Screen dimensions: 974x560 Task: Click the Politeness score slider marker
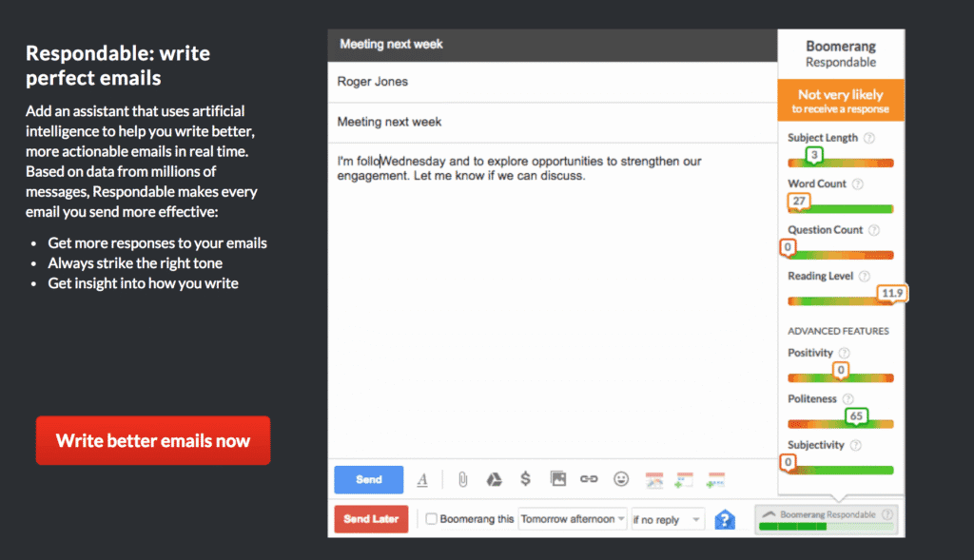tap(856, 415)
